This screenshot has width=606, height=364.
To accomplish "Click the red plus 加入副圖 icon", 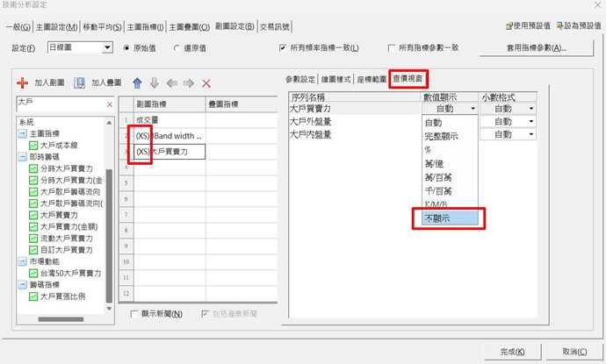I will pyautogui.click(x=23, y=83).
